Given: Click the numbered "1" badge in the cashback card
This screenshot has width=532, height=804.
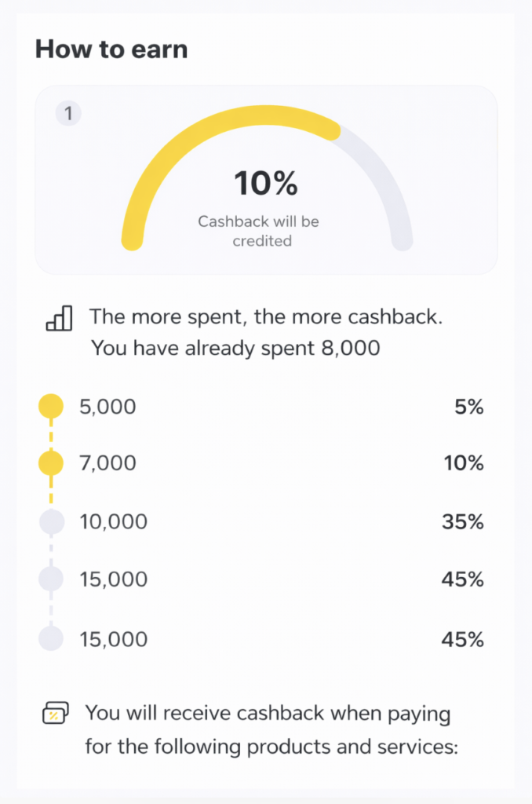Looking at the screenshot, I should point(68,114).
